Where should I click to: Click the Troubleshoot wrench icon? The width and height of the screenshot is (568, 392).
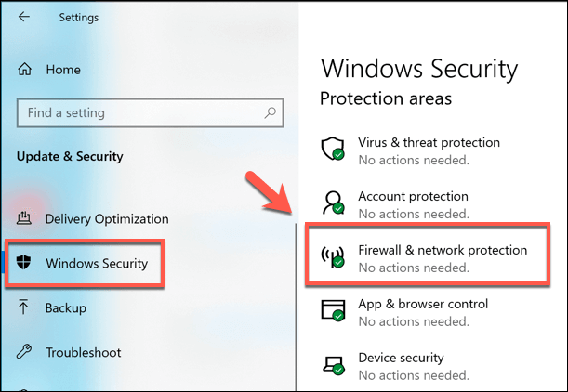pos(25,353)
